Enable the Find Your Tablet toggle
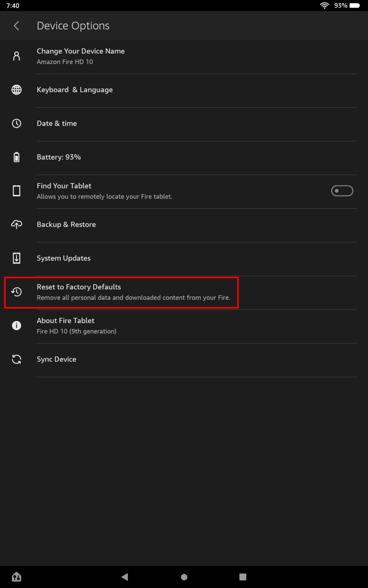Image resolution: width=368 pixels, height=588 pixels. tap(342, 191)
